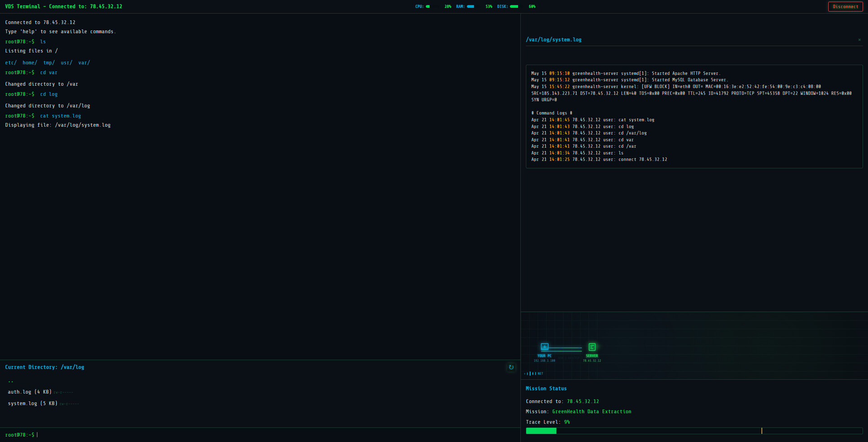Select auth.log in the file browser
The image size is (868, 442).
(30, 392)
